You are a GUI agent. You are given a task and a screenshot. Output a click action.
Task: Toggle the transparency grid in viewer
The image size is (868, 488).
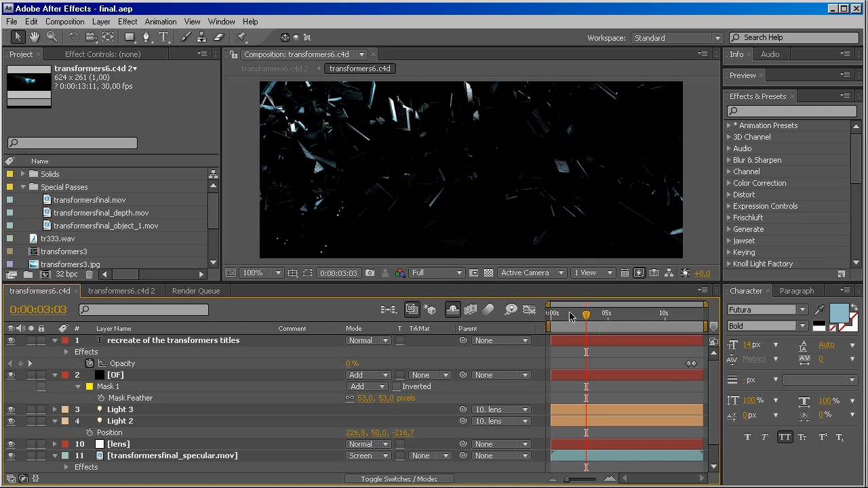(x=488, y=273)
